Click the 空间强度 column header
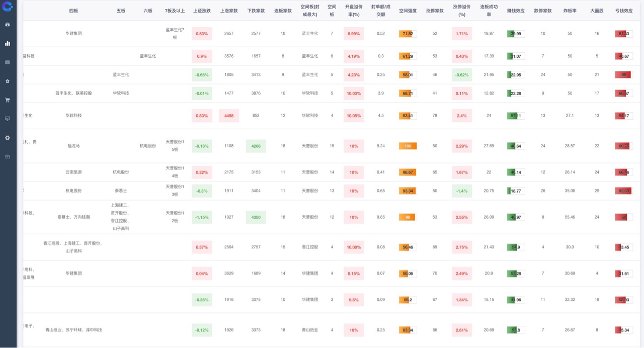Viewport: 644px width, 348px height. tap(408, 11)
